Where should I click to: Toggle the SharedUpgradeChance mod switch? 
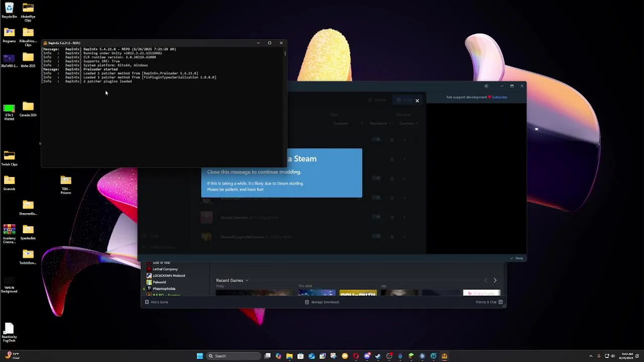[376, 236]
